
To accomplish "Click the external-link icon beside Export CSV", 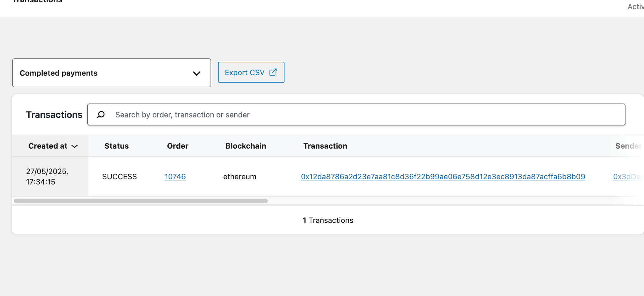I will [x=273, y=72].
